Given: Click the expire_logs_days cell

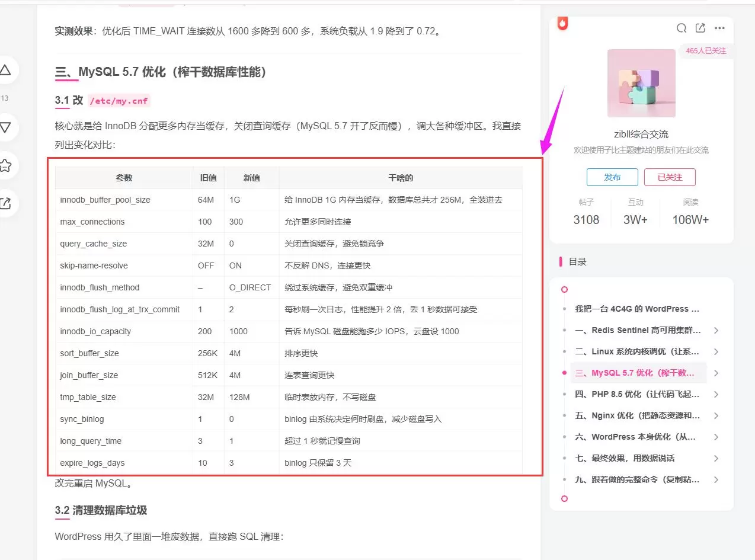Looking at the screenshot, I should click(x=124, y=463).
